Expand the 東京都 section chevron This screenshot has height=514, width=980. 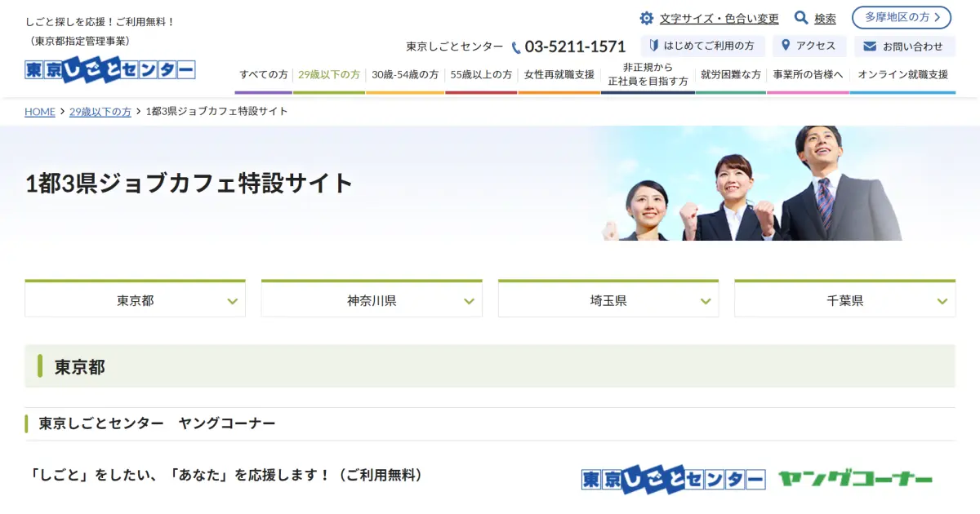tap(232, 301)
